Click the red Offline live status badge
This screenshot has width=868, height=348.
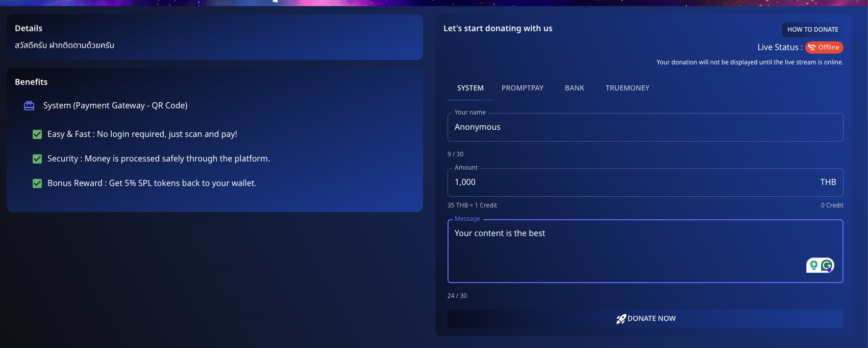click(824, 48)
